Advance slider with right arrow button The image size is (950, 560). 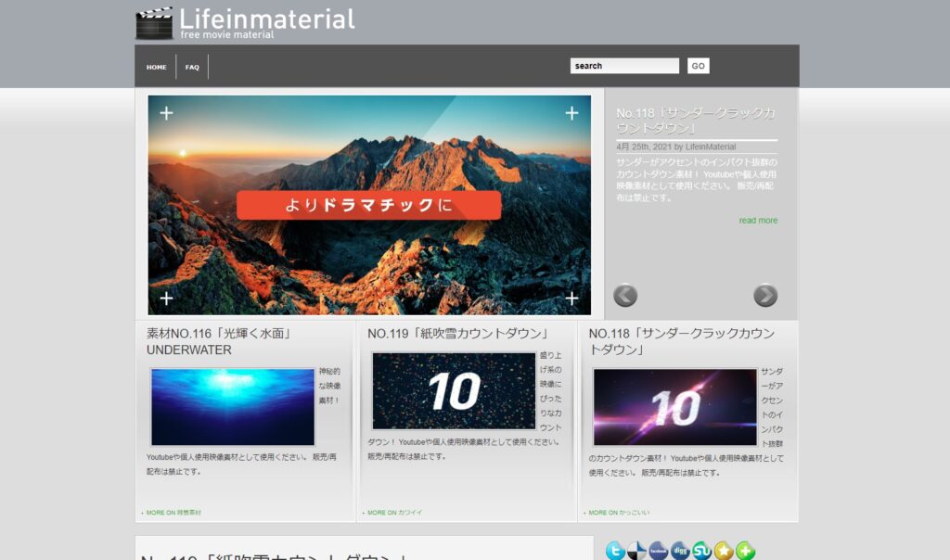[x=765, y=295]
